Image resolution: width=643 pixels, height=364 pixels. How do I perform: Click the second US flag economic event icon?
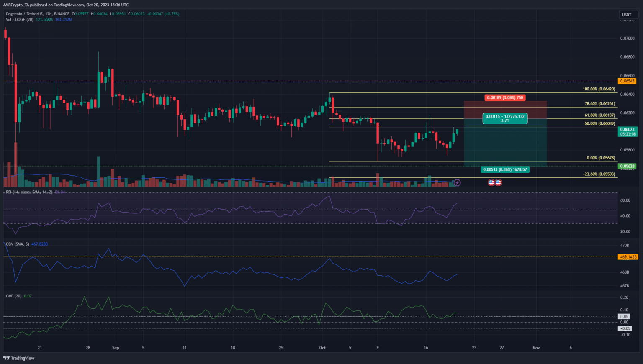pyautogui.click(x=498, y=182)
